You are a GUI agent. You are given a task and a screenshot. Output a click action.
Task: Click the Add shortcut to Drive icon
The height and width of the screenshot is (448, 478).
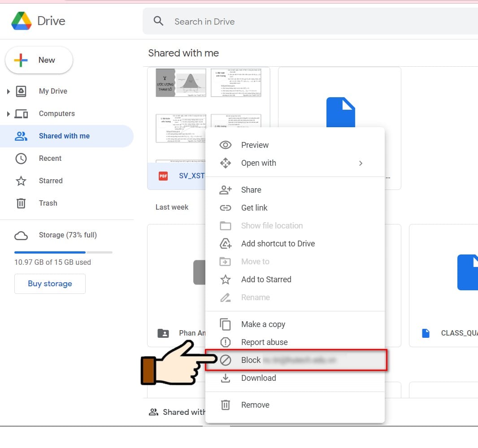click(225, 243)
